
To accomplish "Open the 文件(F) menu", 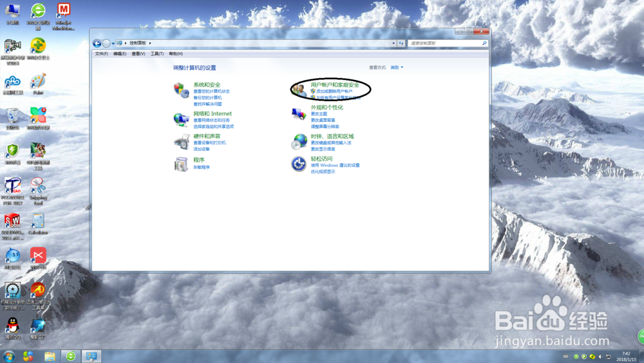I will click(102, 54).
